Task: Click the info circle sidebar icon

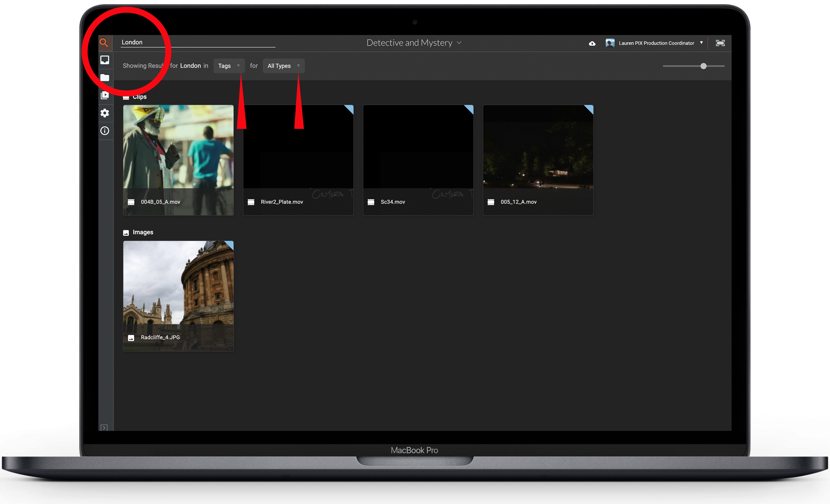Action: click(105, 131)
